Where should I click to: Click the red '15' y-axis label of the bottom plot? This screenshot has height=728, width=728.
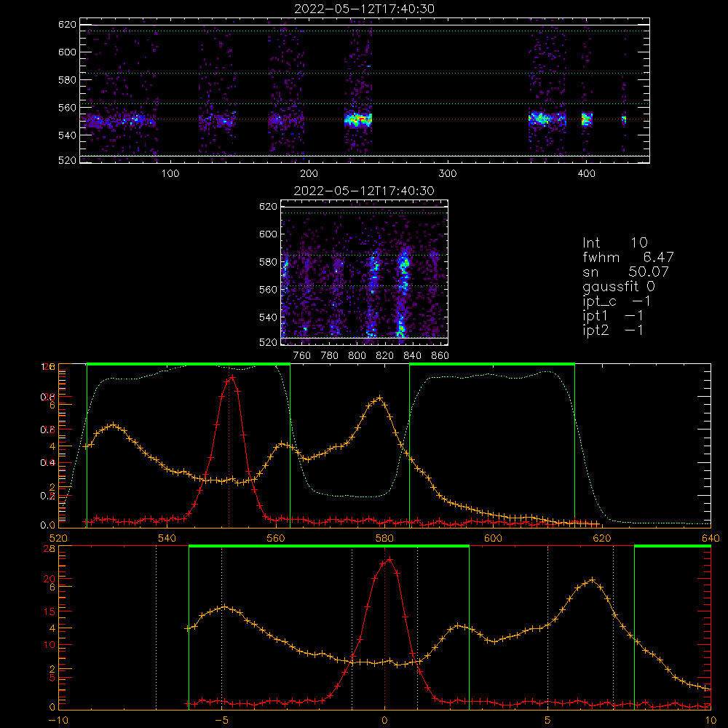50,612
